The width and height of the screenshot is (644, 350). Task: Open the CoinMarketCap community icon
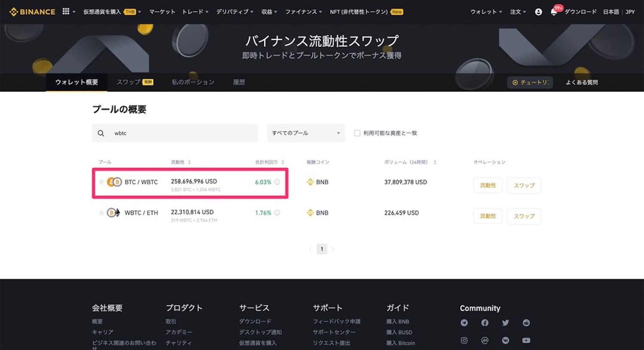pyautogui.click(x=485, y=340)
